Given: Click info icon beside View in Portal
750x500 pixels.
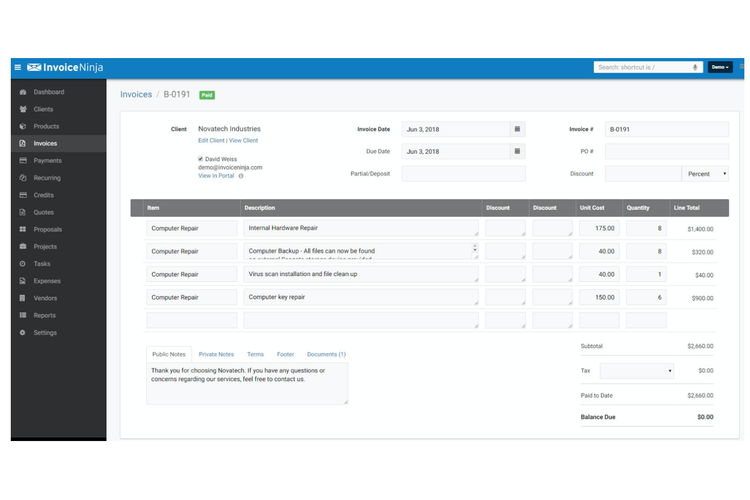Looking at the screenshot, I should tap(241, 176).
